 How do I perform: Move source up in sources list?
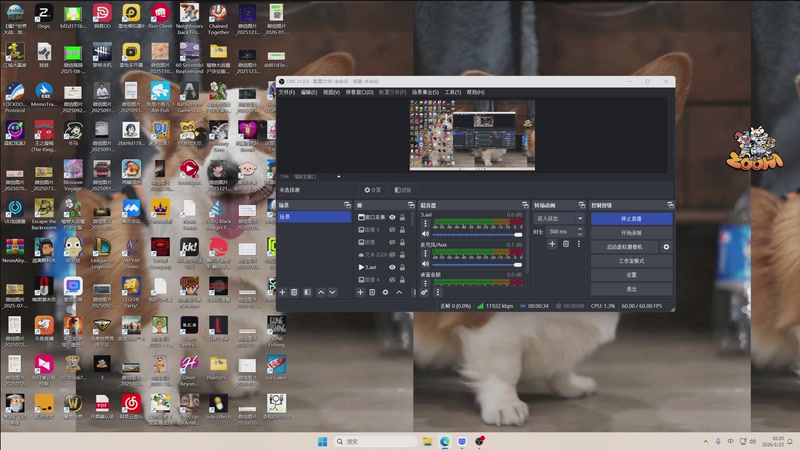(x=399, y=292)
